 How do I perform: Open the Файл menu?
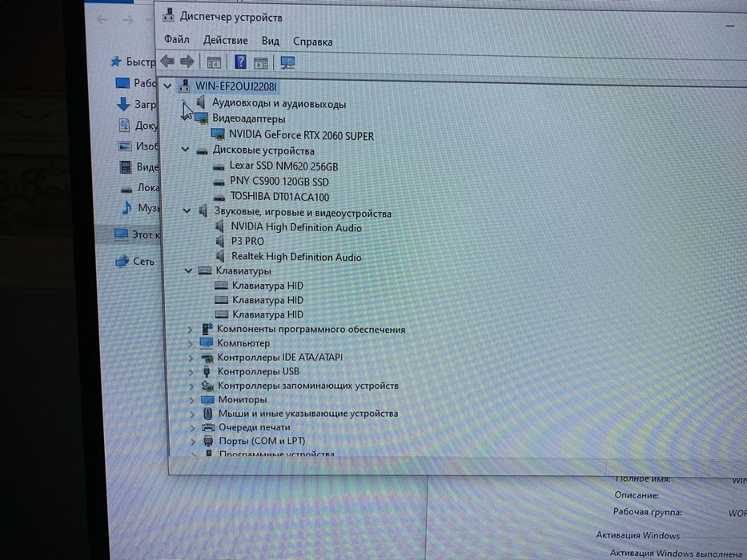pos(177,39)
